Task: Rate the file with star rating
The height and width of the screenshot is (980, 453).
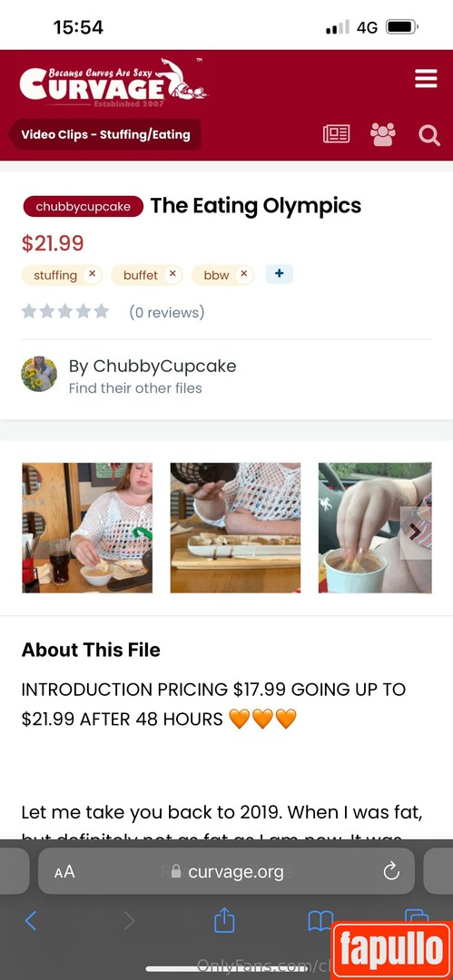Action: pyautogui.click(x=65, y=311)
